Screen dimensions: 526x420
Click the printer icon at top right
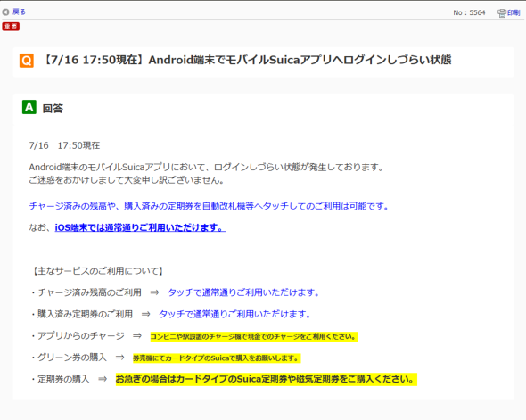point(502,13)
